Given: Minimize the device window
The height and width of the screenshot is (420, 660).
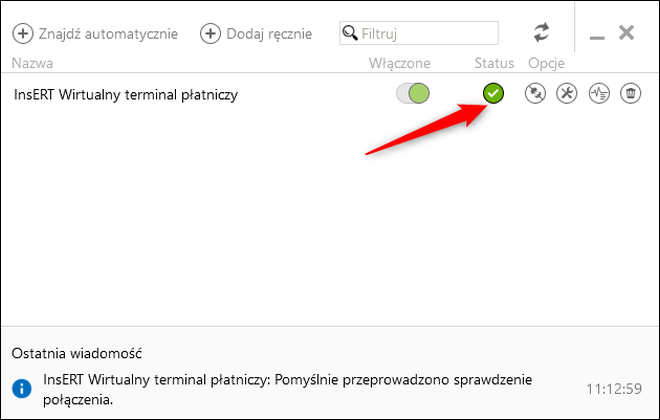Looking at the screenshot, I should click(597, 35).
